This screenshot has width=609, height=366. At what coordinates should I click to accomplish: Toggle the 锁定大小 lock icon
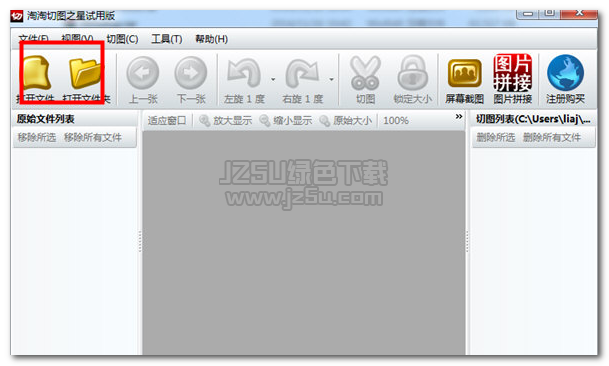412,80
